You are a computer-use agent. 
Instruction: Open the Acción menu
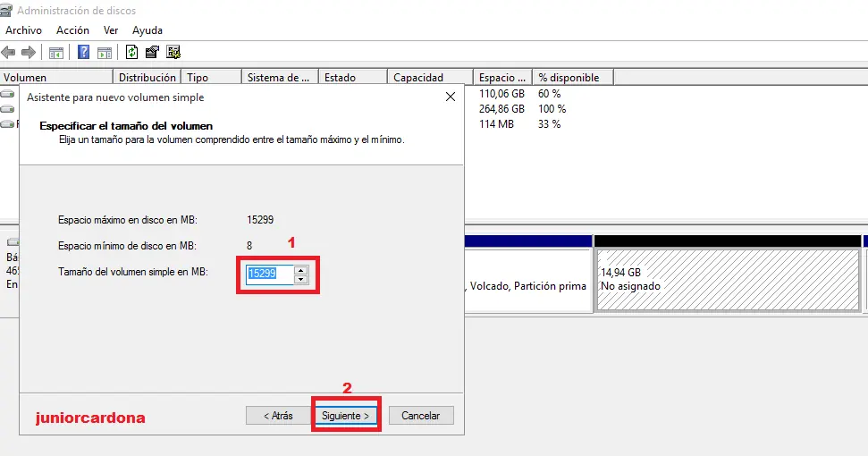click(72, 30)
